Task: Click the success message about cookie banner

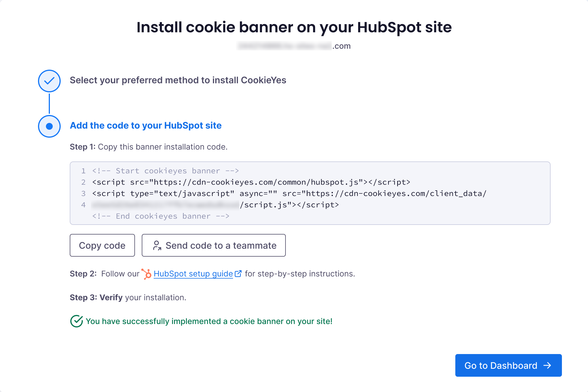Action: pyautogui.click(x=209, y=321)
